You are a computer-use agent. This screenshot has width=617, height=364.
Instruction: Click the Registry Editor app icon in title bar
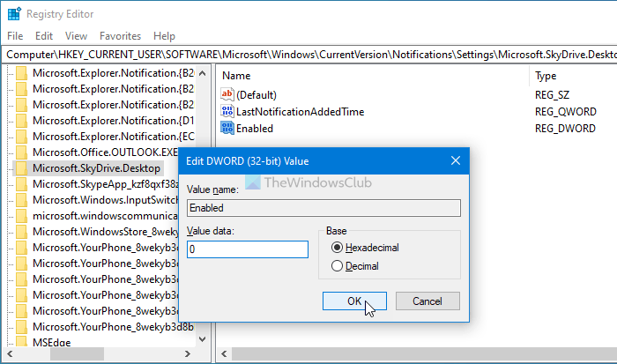point(14,14)
